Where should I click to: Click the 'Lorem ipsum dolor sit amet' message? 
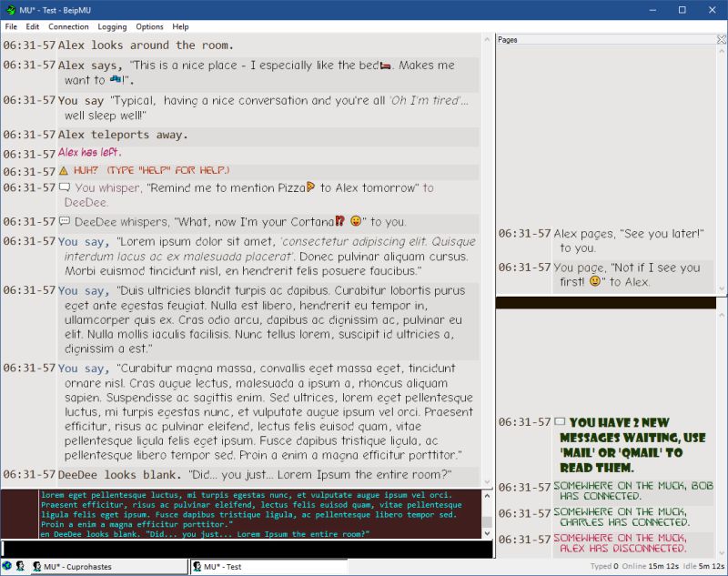tap(267, 256)
